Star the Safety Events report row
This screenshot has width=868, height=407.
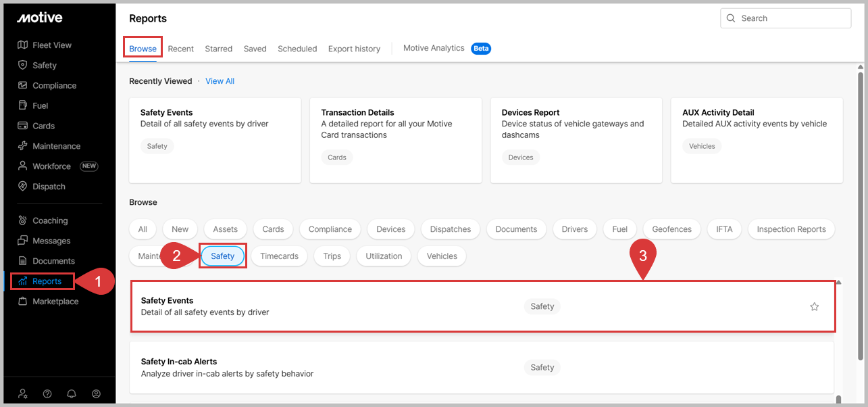814,307
